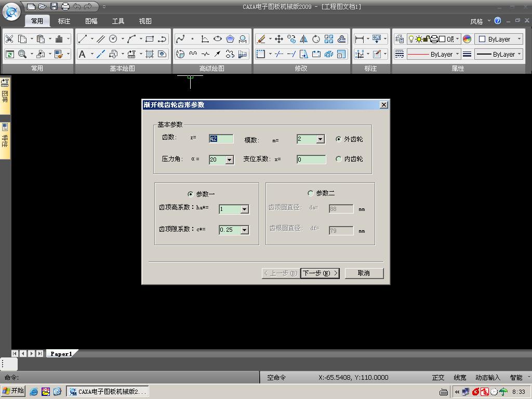Click the Copy icon in 常用 group
This screenshot has width=532, height=399.
pos(22,39)
